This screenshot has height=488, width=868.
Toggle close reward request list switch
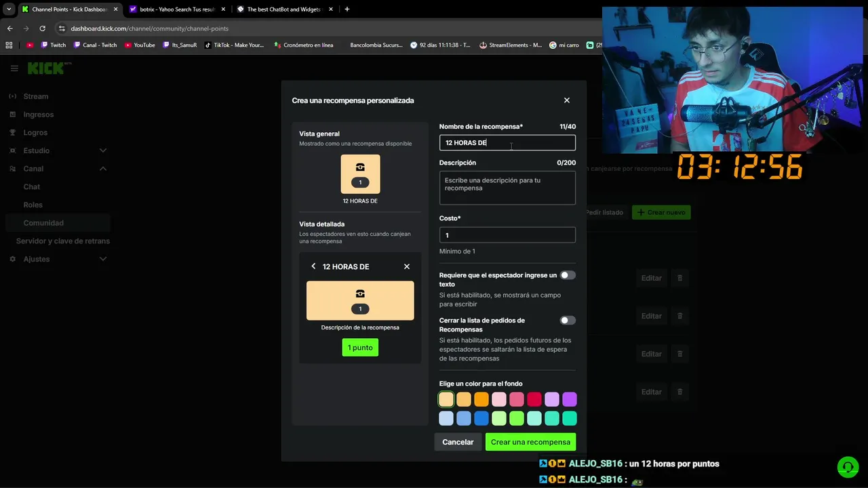click(568, 321)
